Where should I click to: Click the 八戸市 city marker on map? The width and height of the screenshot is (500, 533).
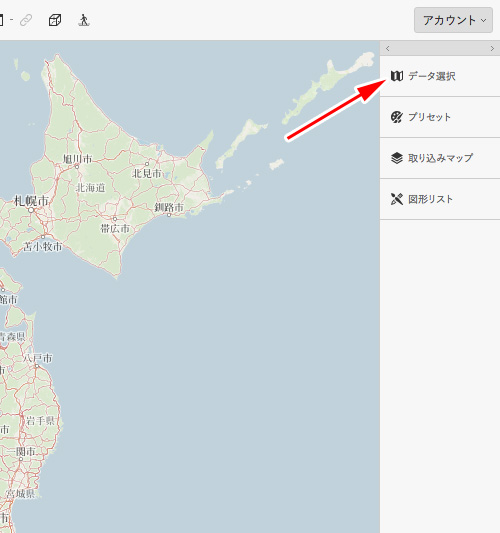pyautogui.click(x=36, y=366)
